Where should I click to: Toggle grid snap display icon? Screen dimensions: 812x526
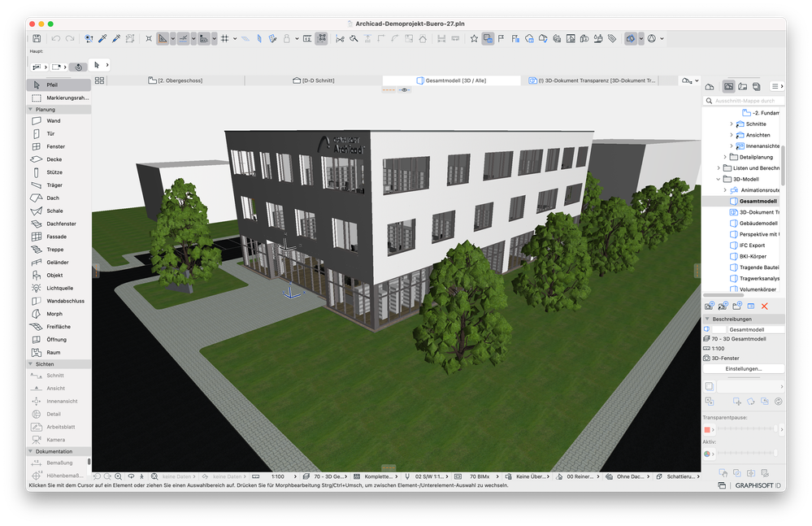(225, 38)
